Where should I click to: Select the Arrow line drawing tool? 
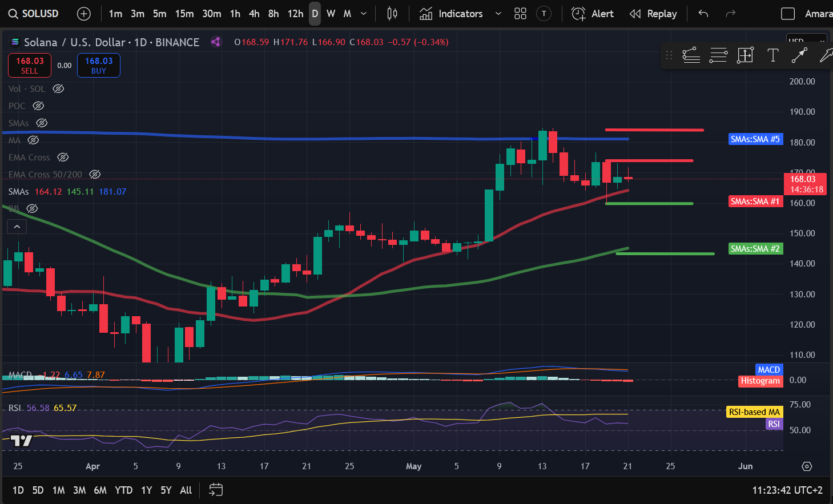(799, 55)
